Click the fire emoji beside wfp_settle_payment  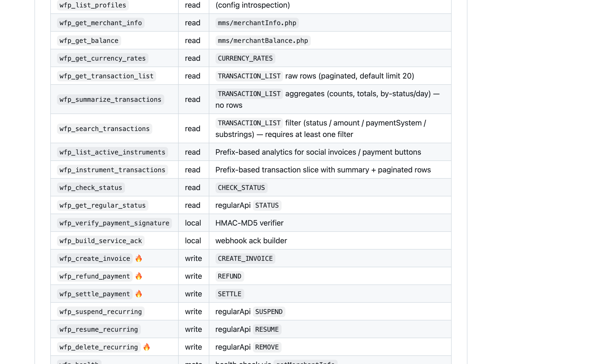point(139,294)
